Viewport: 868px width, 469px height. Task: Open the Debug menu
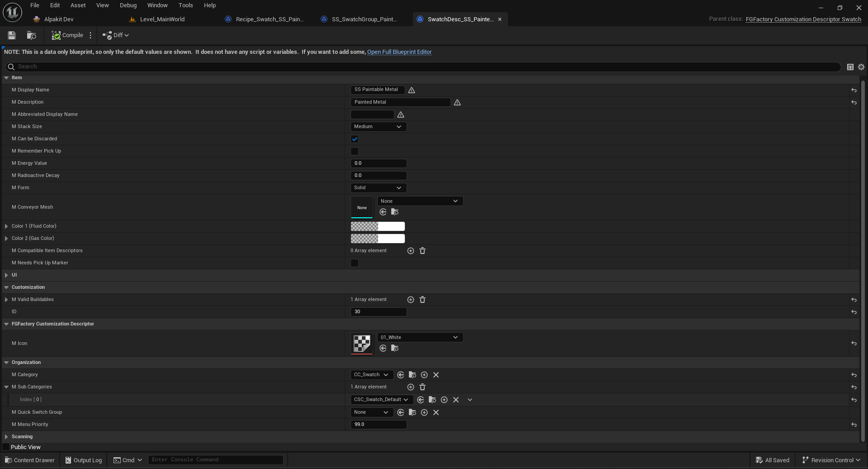point(128,5)
